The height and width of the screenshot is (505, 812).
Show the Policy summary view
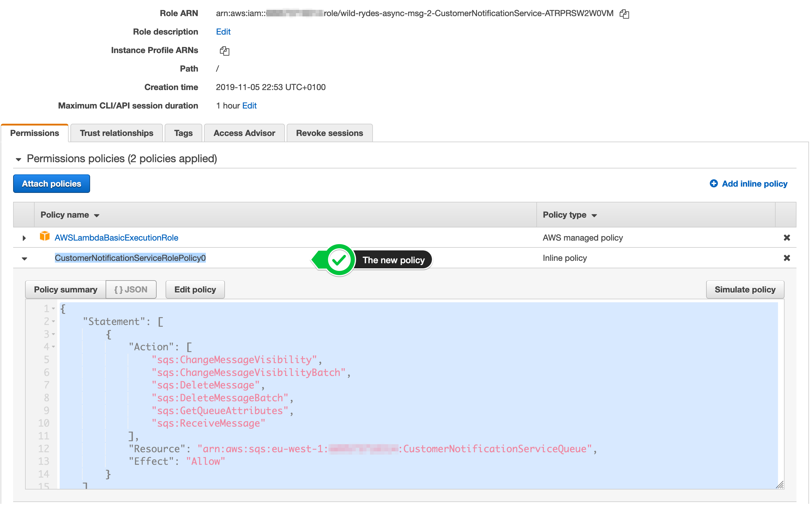coord(66,290)
